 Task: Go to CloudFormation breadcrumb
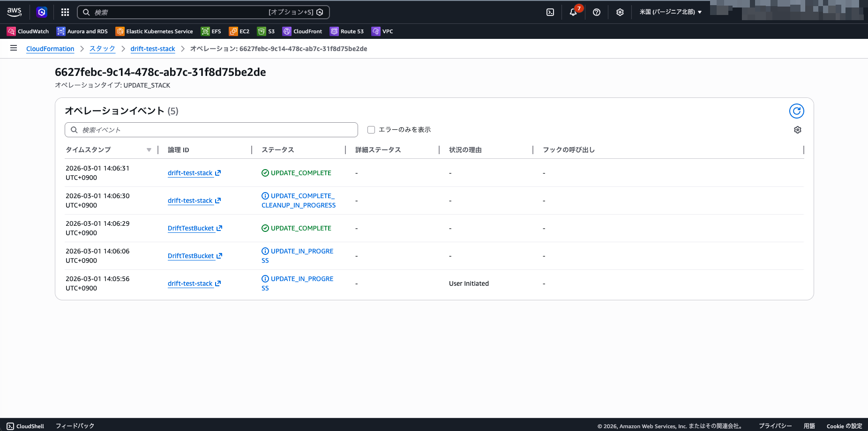point(50,49)
